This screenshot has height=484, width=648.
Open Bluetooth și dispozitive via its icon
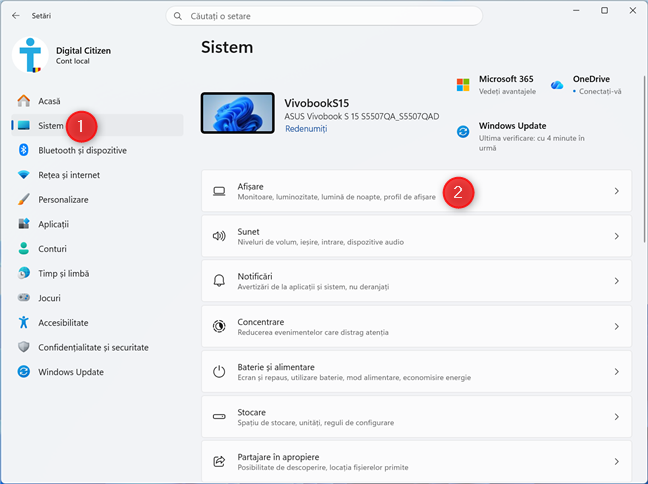24,150
